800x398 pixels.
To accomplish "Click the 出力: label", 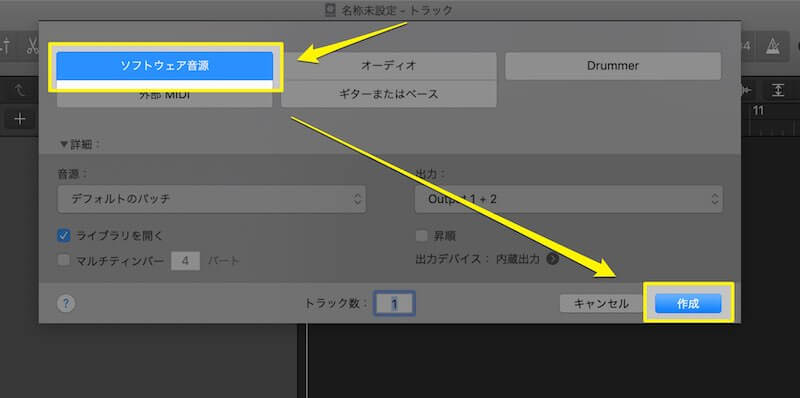I will point(430,173).
